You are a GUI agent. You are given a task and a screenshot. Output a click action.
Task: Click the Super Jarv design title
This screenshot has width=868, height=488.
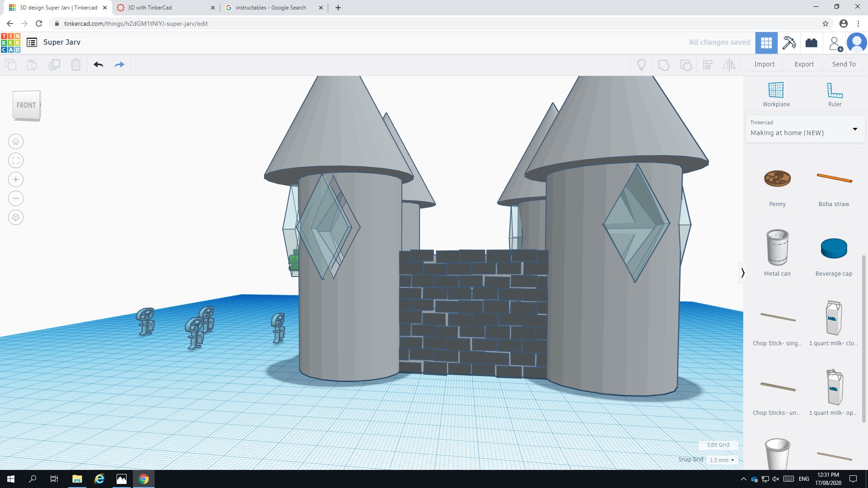pos(62,42)
